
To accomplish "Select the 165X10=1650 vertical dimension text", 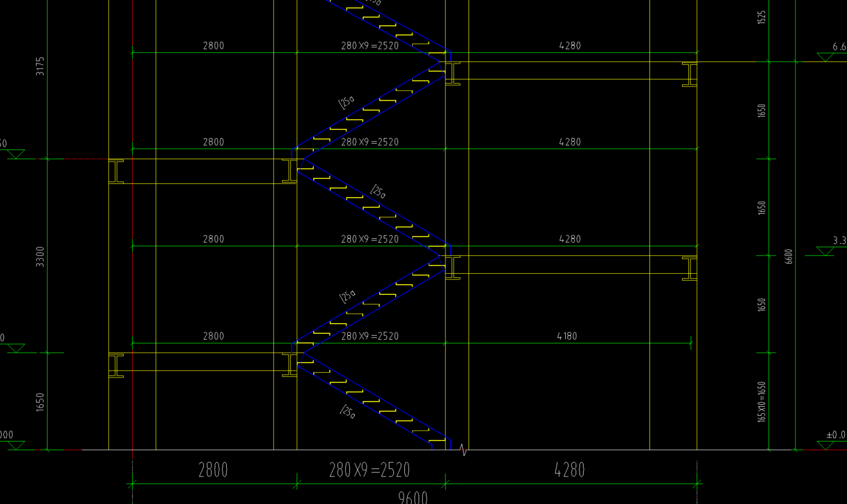I will (762, 402).
